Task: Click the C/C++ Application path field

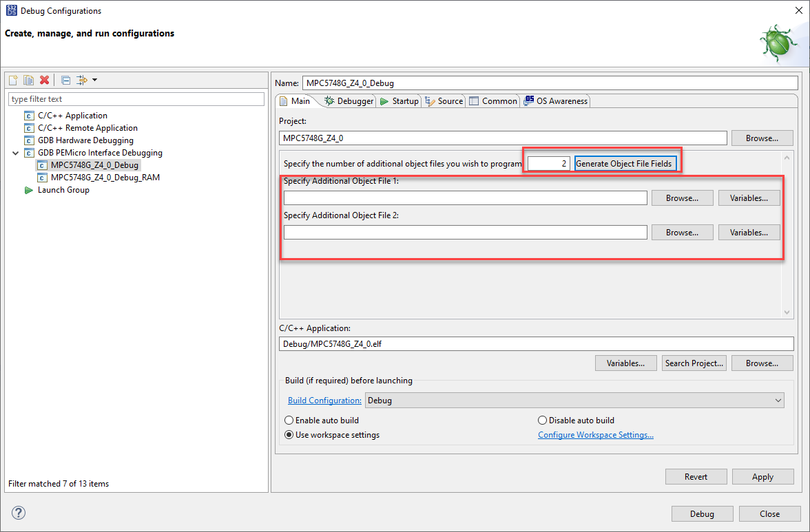Action: (x=536, y=344)
